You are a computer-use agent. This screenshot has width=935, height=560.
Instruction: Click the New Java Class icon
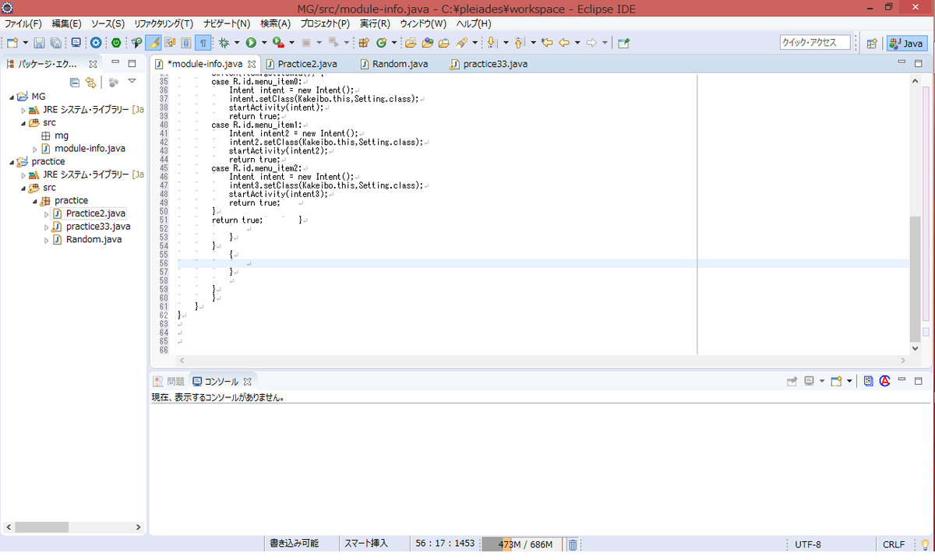click(x=381, y=43)
